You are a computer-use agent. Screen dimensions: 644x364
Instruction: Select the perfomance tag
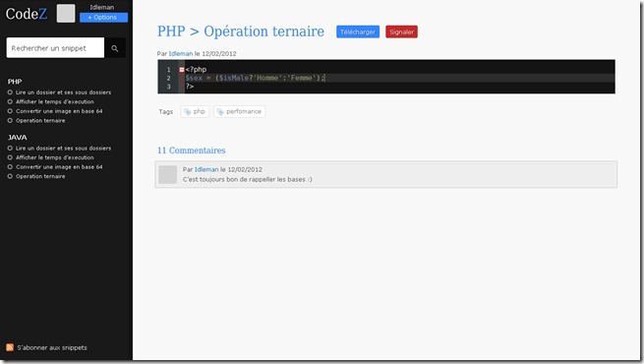click(240, 112)
